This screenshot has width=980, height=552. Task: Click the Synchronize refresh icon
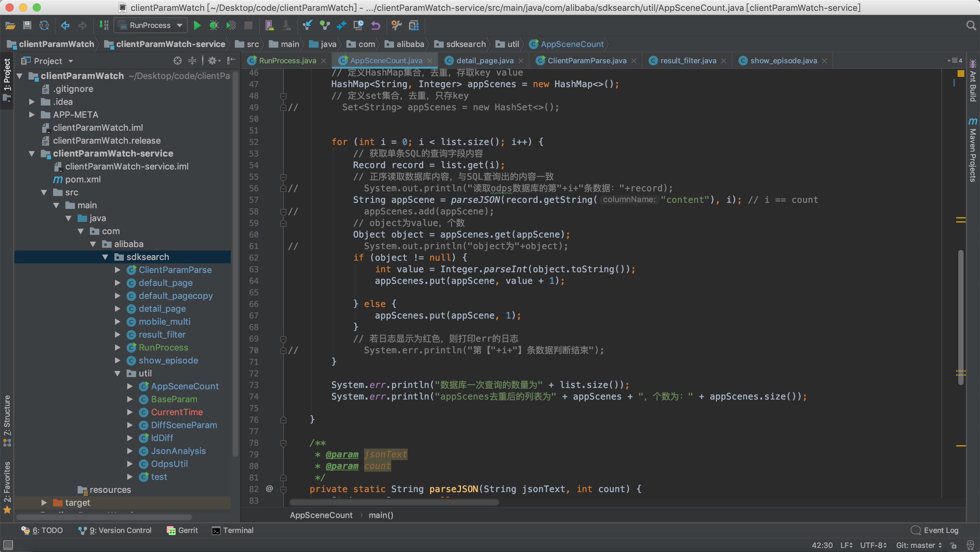pyautogui.click(x=44, y=26)
